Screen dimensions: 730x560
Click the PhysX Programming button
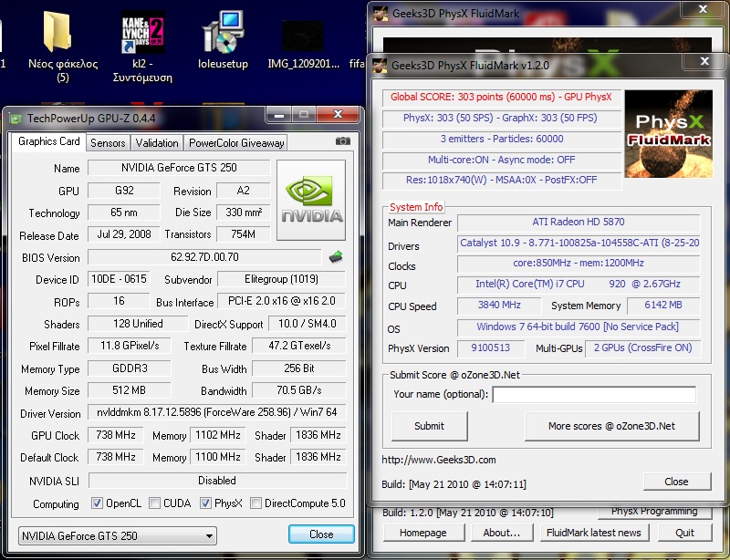pyautogui.click(x=654, y=512)
